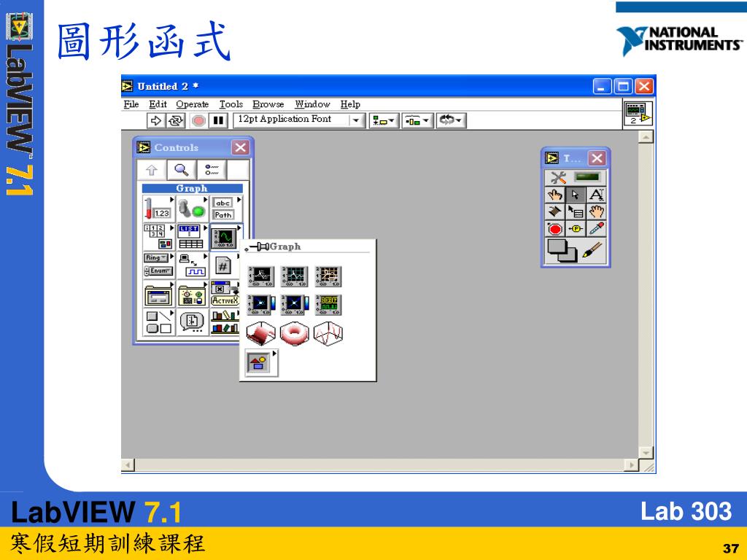Select the Operate Value hand tool

pos(554,195)
